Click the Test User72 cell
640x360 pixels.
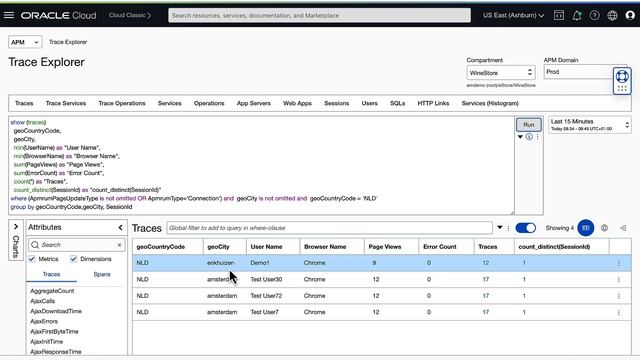(x=266, y=296)
